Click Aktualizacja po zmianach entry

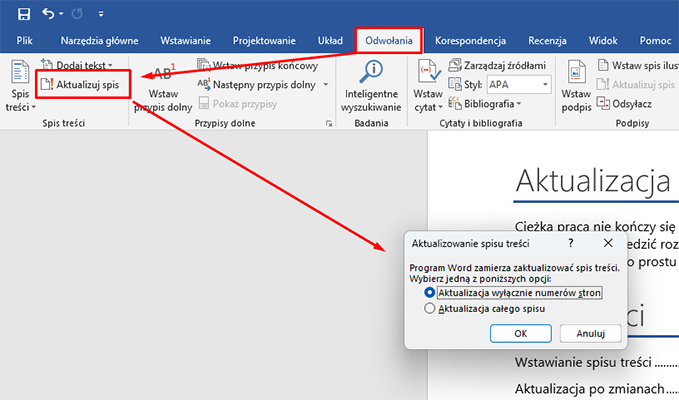pyautogui.click(x=590, y=388)
